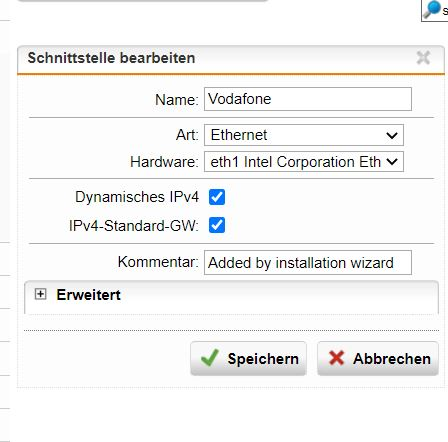This screenshot has height=442, width=448.
Task: Click the green checkmark icon on Speichern
Action: 210,358
